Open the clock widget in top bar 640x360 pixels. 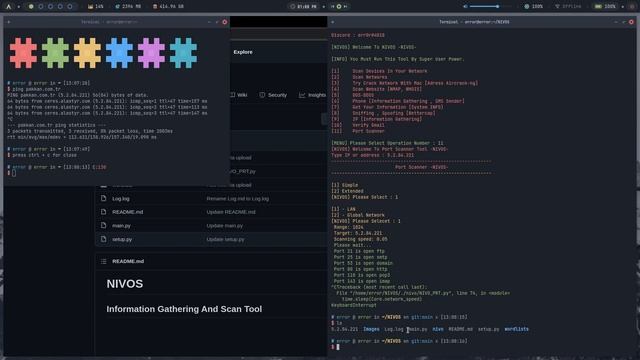[x=304, y=7]
